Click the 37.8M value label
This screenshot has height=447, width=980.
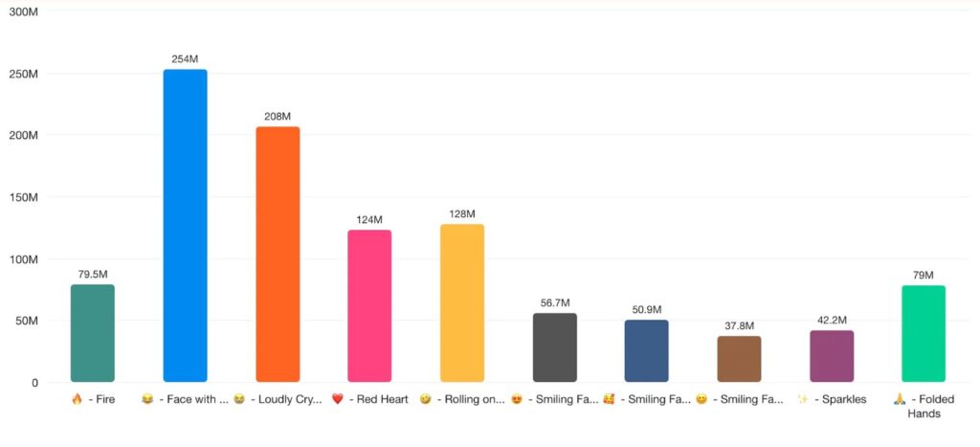(x=740, y=325)
